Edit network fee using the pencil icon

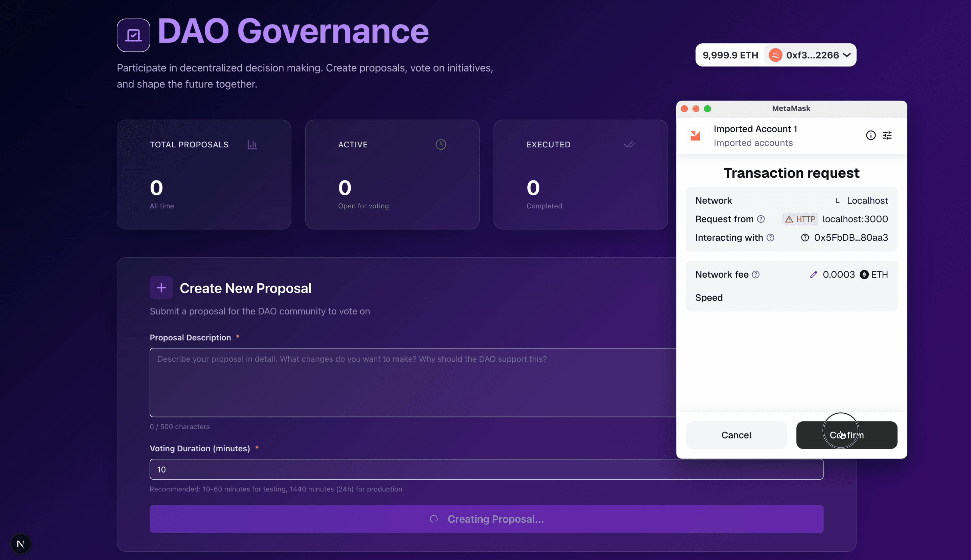coord(814,274)
